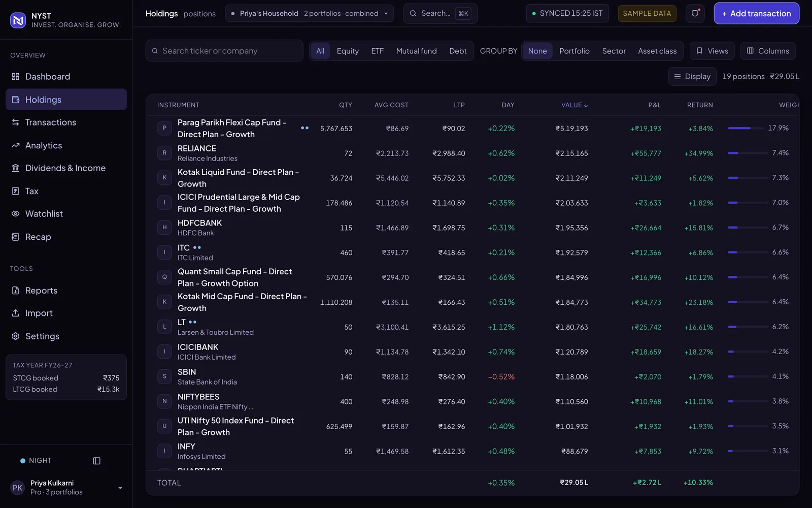The image size is (812, 508).
Task: Click the TAX YEAR FY26-27 card
Action: (x=66, y=377)
